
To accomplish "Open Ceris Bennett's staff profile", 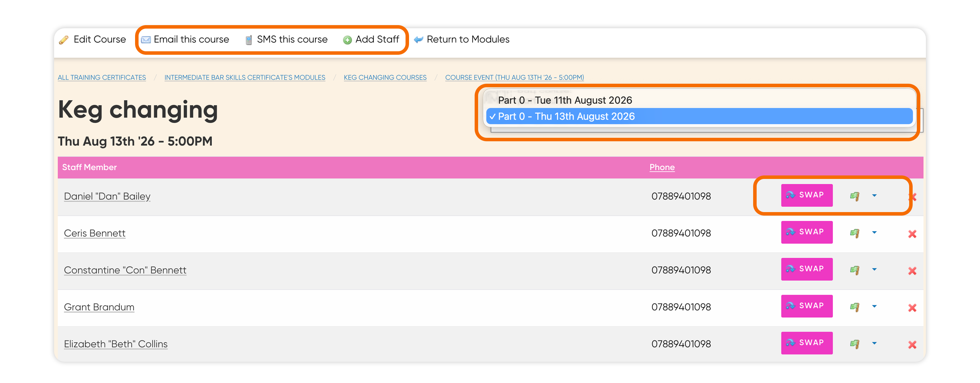I will coord(95,233).
